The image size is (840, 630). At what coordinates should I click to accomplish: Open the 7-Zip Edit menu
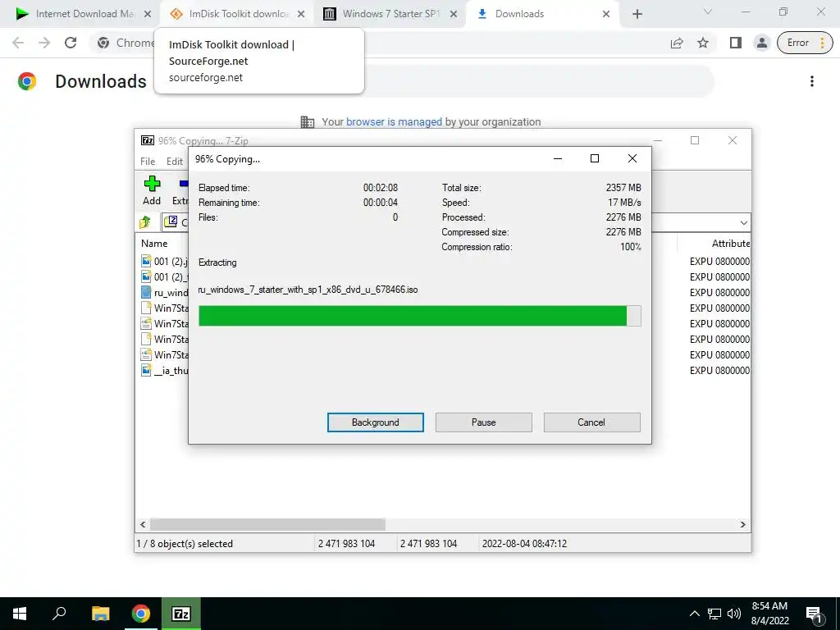tap(174, 162)
